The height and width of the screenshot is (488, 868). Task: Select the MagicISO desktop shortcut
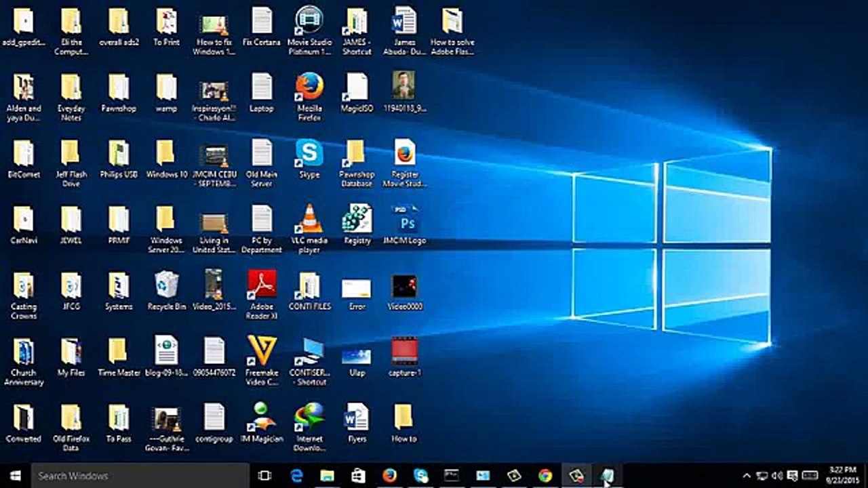[x=357, y=94]
